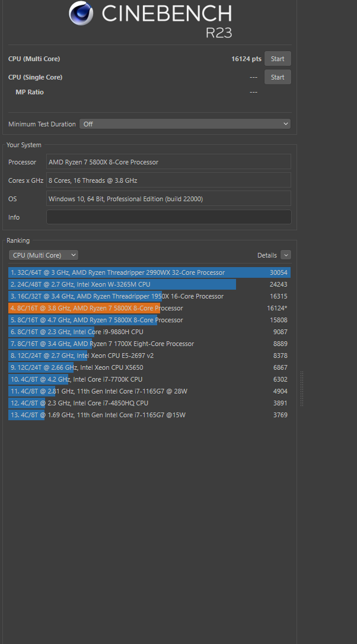The height and width of the screenshot is (644, 357).
Task: Click the Info text field
Action: point(168,217)
